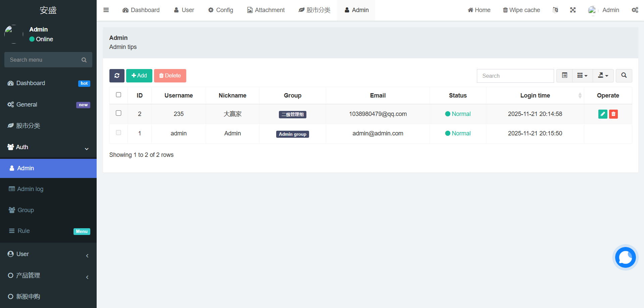Click the green edit pencil icon for user 235
Viewport: 644px width, 308px height.
pos(603,114)
